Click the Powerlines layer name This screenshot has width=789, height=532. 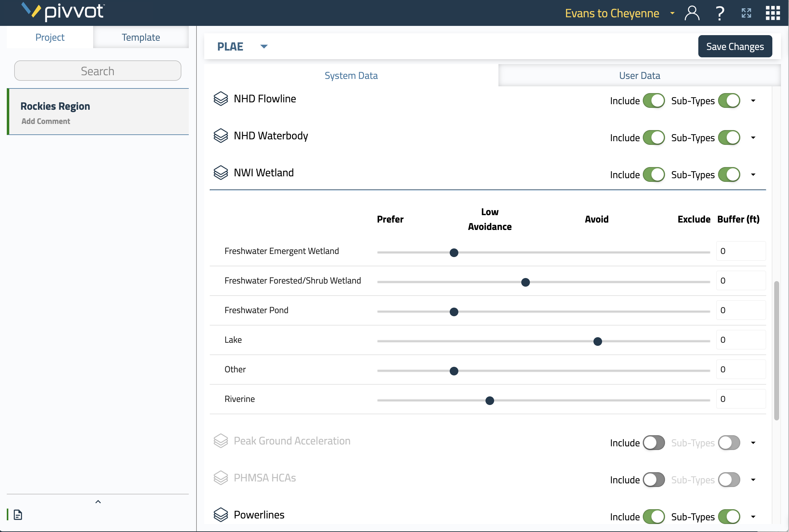click(x=259, y=515)
